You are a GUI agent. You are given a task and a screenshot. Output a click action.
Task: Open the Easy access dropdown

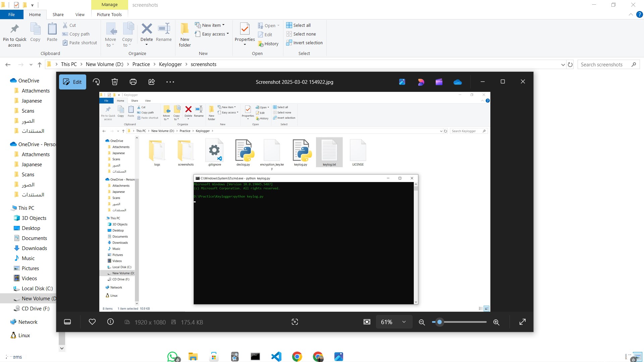click(212, 34)
